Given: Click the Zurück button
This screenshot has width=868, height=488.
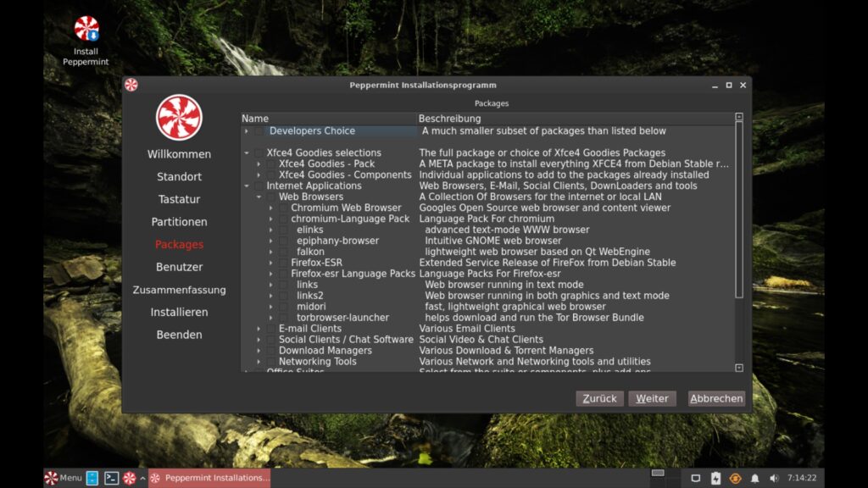Looking at the screenshot, I should click(599, 398).
